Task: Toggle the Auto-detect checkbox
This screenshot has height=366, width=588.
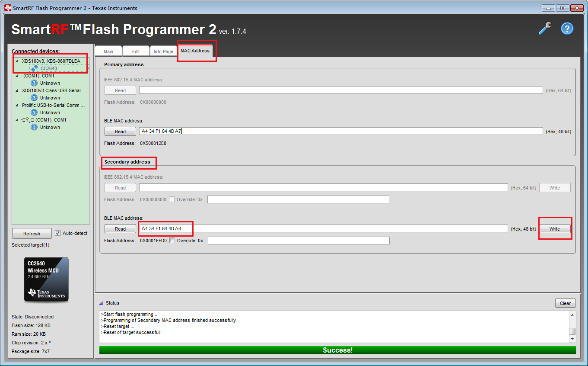Action: [58, 233]
